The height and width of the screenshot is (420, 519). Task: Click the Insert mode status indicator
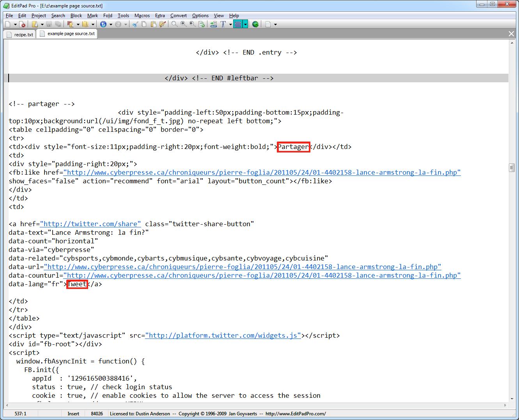(73, 414)
